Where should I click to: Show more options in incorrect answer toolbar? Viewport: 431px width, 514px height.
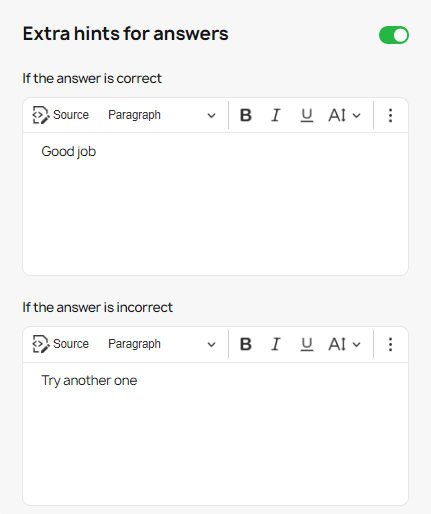pyautogui.click(x=390, y=344)
